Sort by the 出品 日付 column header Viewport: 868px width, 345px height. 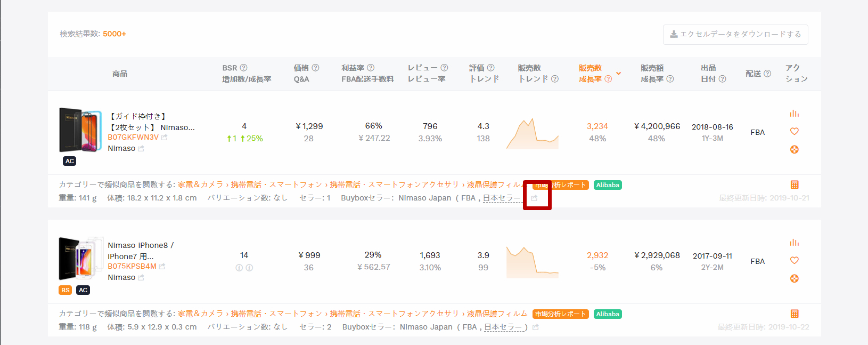[708, 74]
